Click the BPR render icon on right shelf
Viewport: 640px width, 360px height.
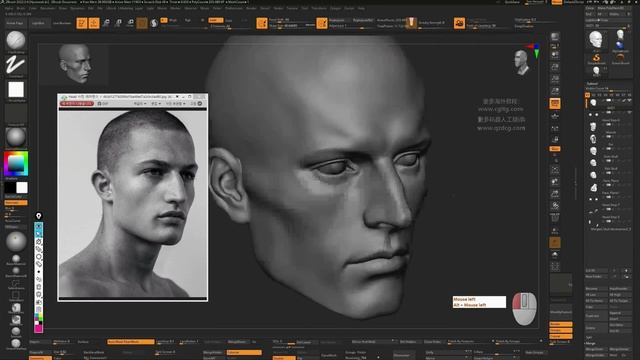pyautogui.click(x=555, y=38)
